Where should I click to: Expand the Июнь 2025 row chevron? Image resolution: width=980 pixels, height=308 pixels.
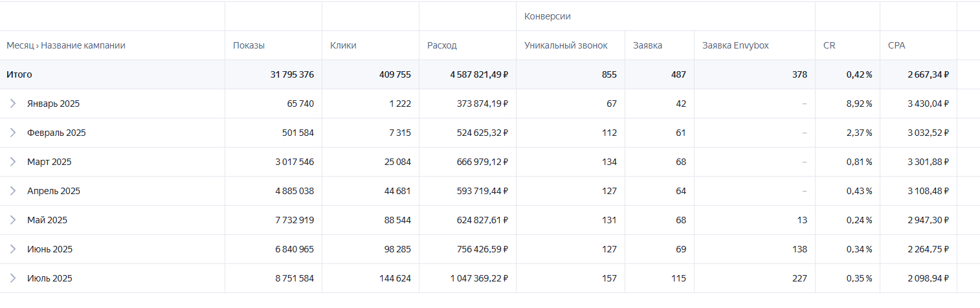[13, 249]
